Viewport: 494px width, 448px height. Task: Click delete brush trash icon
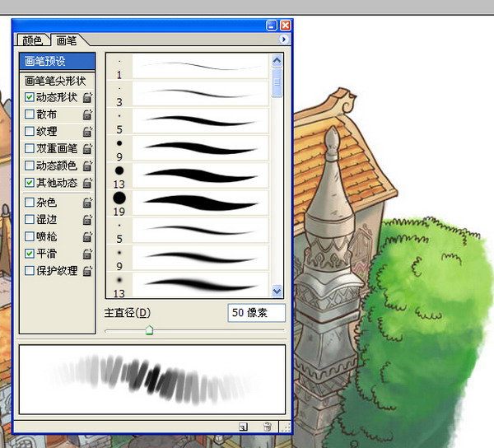tap(267, 427)
